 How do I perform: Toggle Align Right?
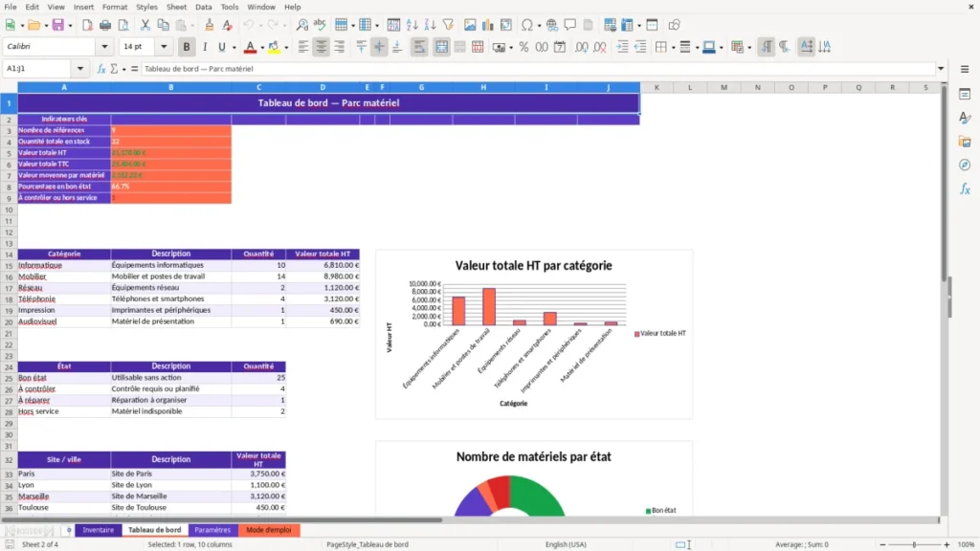coord(340,47)
